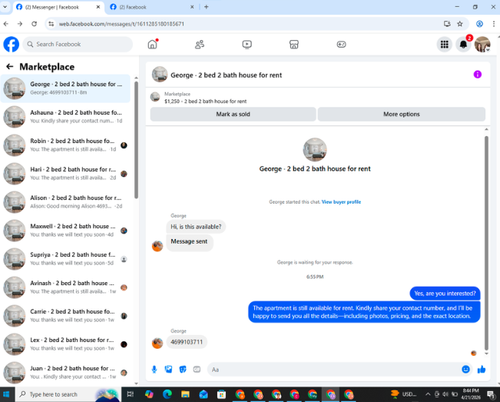
Task: Click the Windows taskbar search box
Action: 67,394
